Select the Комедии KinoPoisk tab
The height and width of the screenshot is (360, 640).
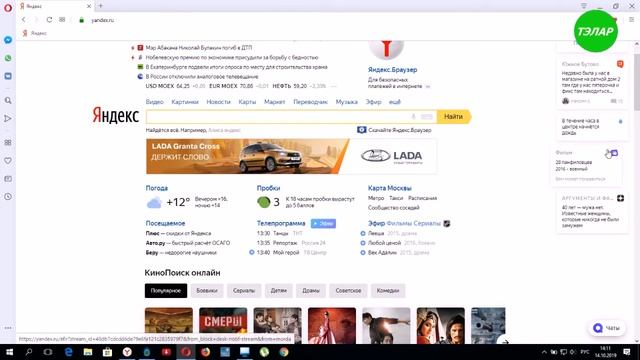(388, 291)
